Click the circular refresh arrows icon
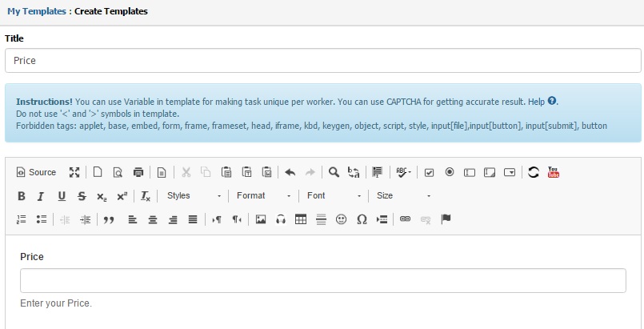 click(534, 172)
